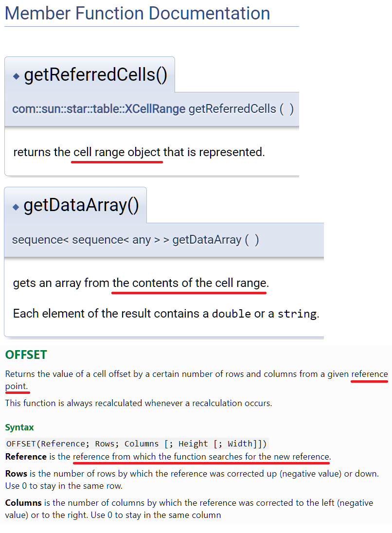Click the monospace 'string' type word
The height and width of the screenshot is (533, 392).
297,314
